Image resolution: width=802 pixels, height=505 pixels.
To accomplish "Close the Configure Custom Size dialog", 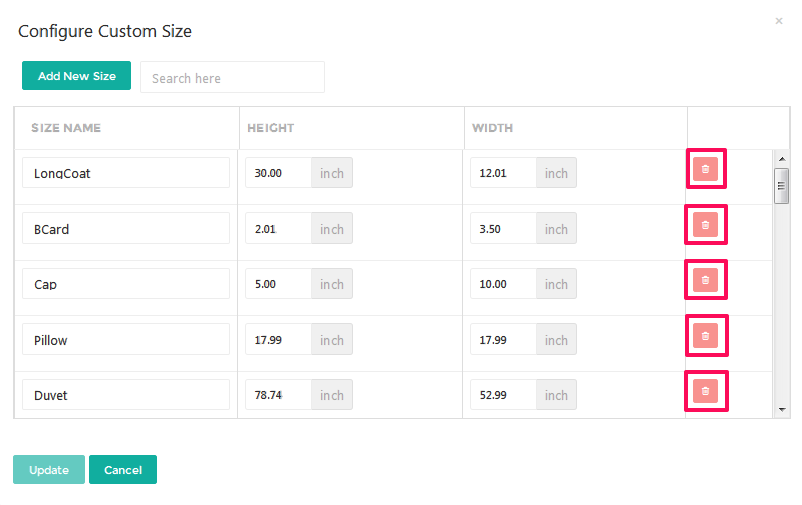I will pos(778,21).
